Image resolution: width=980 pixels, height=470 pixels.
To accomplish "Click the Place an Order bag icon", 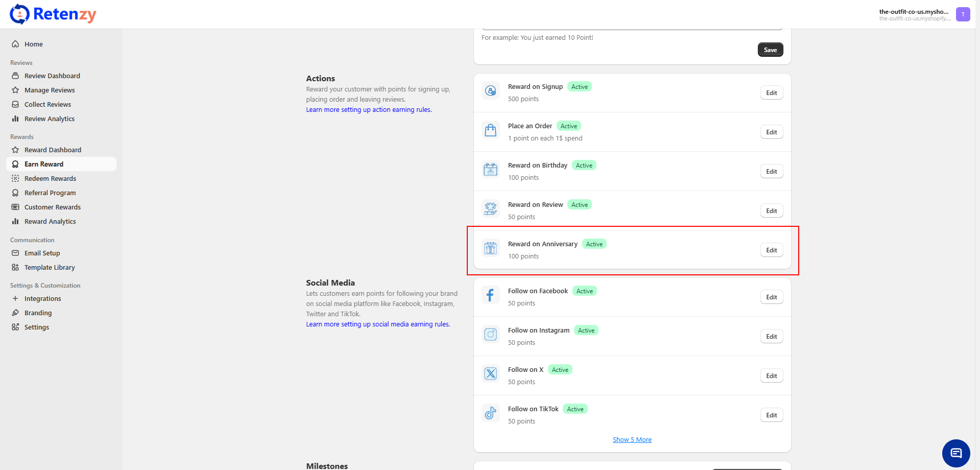I will (490, 130).
